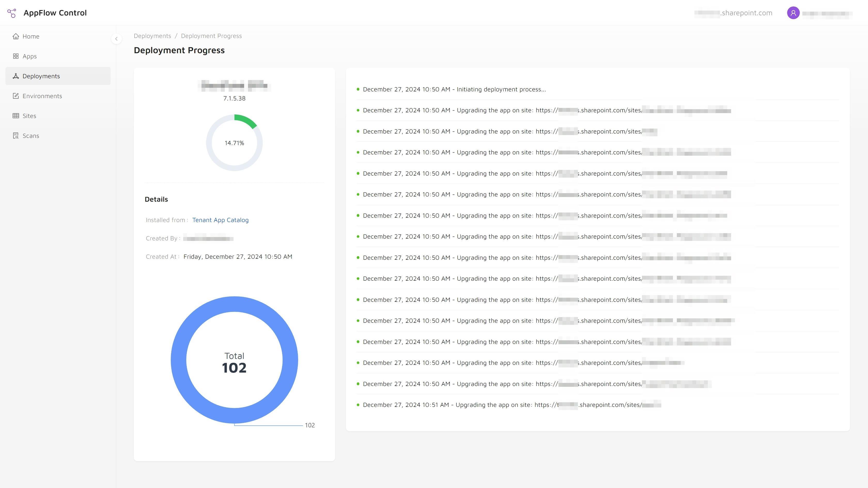Screen dimensions: 868x488
Task: Click the Created At date value
Action: point(238,257)
